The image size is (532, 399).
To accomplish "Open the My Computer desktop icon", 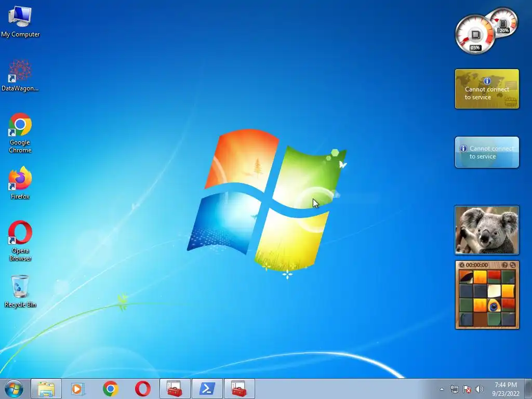I will click(x=20, y=21).
